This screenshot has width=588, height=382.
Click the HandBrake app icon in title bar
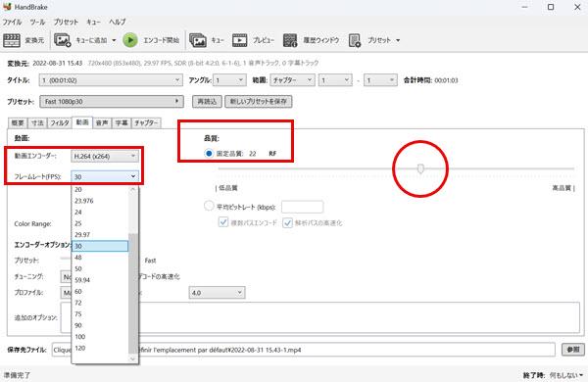click(x=7, y=7)
